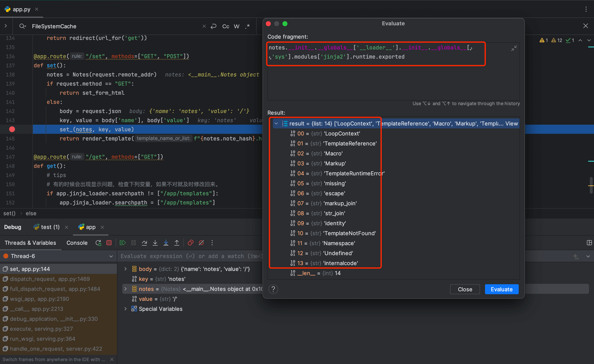
Task: Expand Special Variables node
Action: pos(125,309)
